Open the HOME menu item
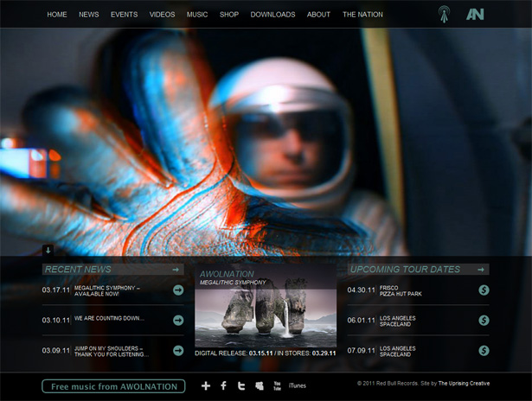This screenshot has width=532, height=401. [x=57, y=15]
